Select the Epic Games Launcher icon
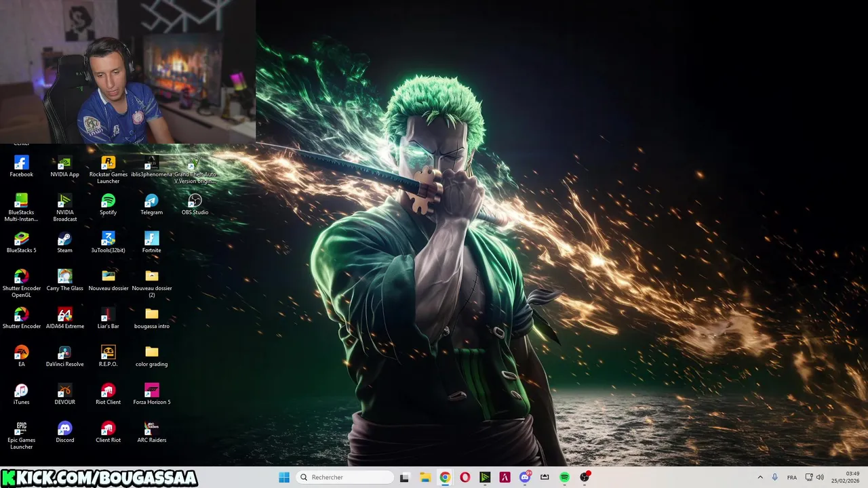Viewport: 868px width, 488px height. pyautogui.click(x=21, y=435)
